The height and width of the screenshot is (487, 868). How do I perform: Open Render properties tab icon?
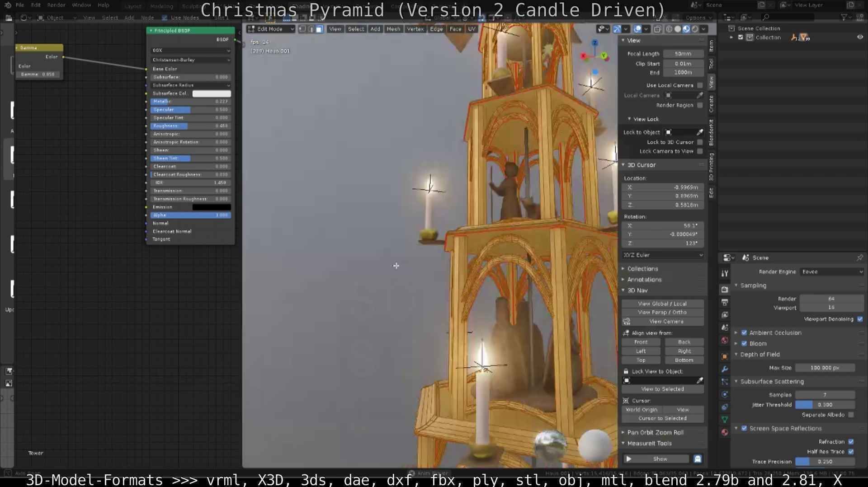(725, 290)
